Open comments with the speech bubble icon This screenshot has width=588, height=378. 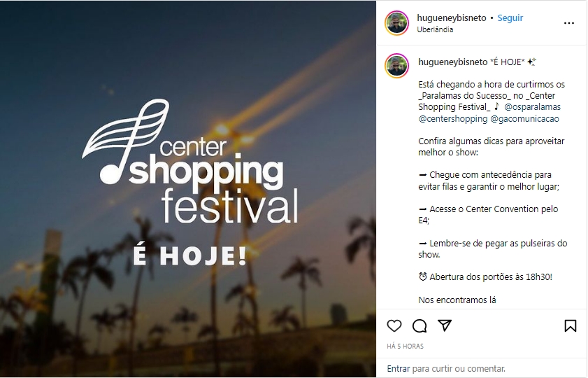420,325
